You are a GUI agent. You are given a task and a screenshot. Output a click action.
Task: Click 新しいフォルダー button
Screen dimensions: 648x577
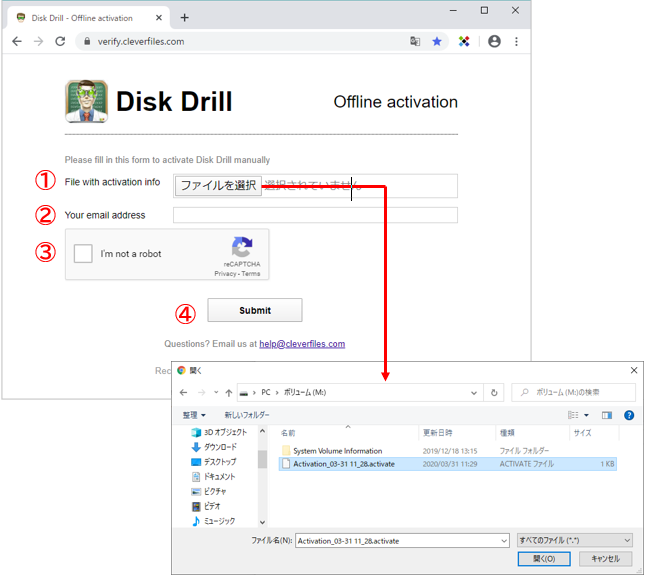247,415
